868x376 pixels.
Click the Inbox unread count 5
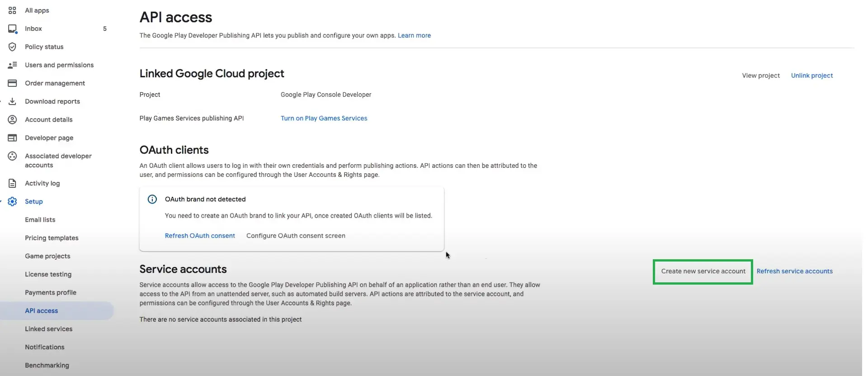point(105,29)
